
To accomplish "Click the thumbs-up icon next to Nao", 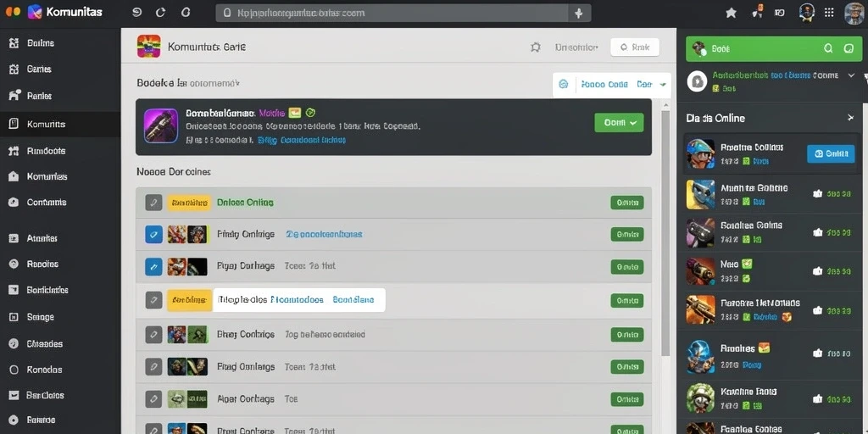I will (x=817, y=271).
